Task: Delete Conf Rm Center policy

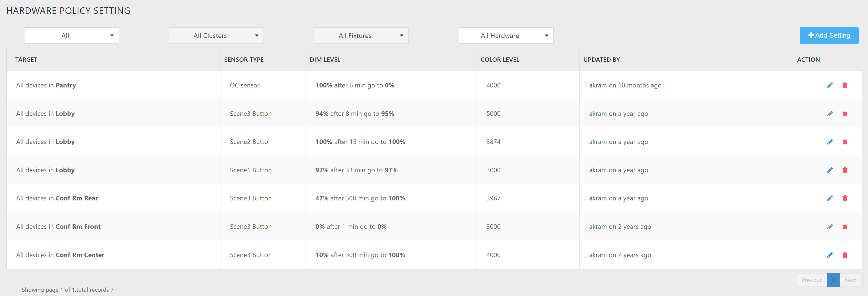Action: click(844, 255)
